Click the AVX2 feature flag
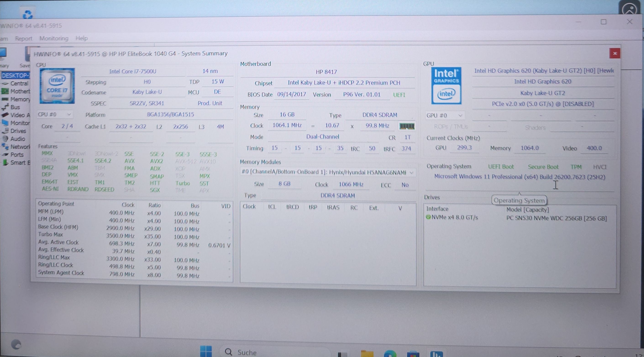Image resolution: width=644 pixels, height=357 pixels. 157,161
